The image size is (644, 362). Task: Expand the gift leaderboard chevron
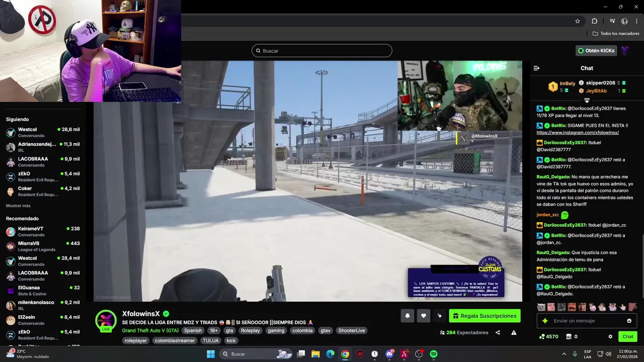[587, 101]
